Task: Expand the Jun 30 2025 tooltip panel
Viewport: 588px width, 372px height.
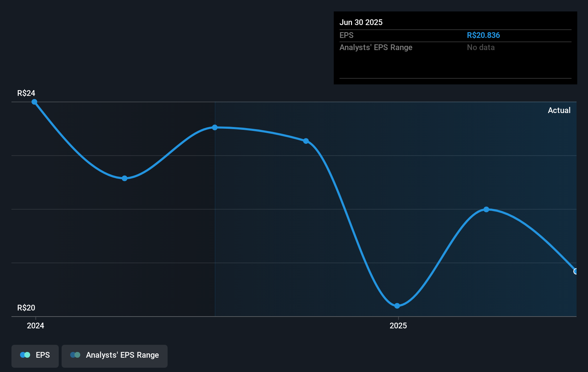Action: [455, 48]
